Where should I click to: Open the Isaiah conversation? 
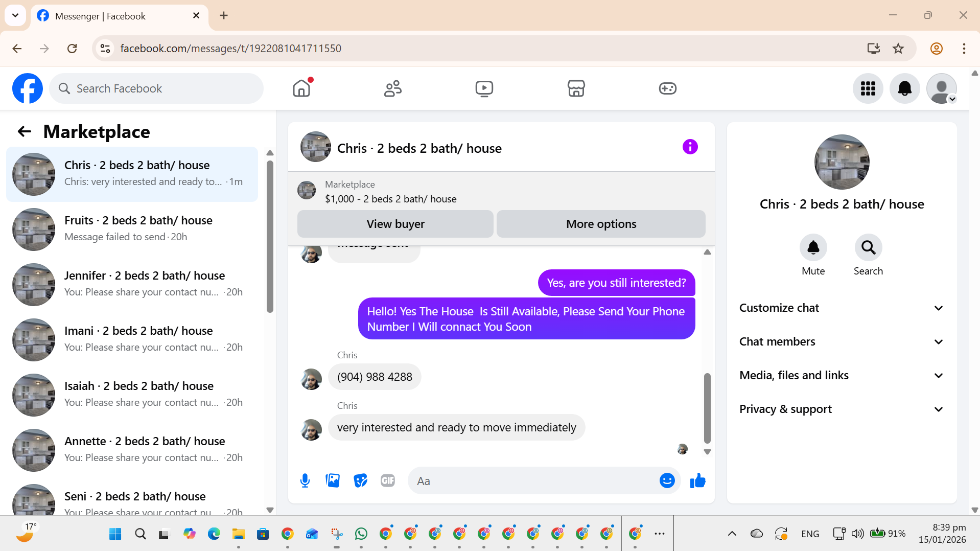[x=132, y=395]
